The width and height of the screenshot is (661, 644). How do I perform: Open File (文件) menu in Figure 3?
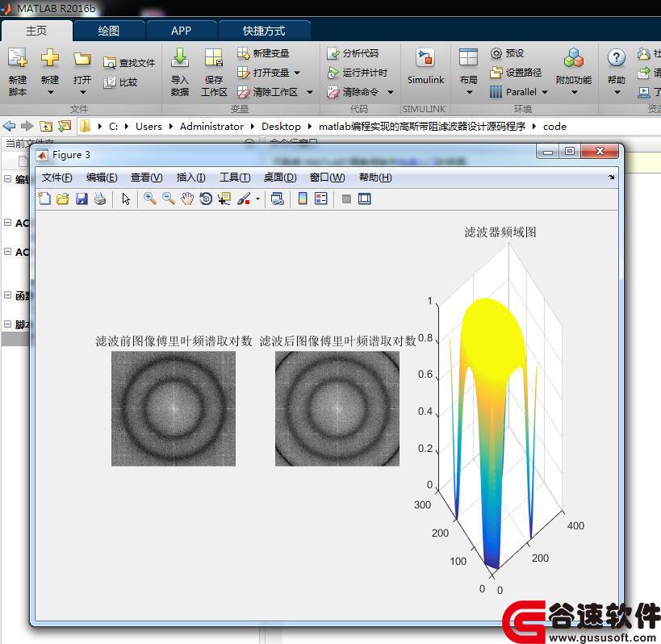[57, 178]
